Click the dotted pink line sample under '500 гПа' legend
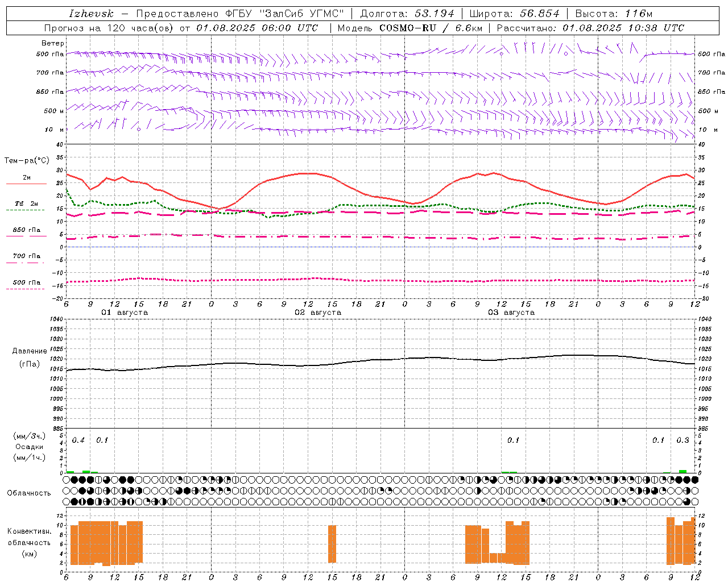728x582 pixels. [26, 289]
